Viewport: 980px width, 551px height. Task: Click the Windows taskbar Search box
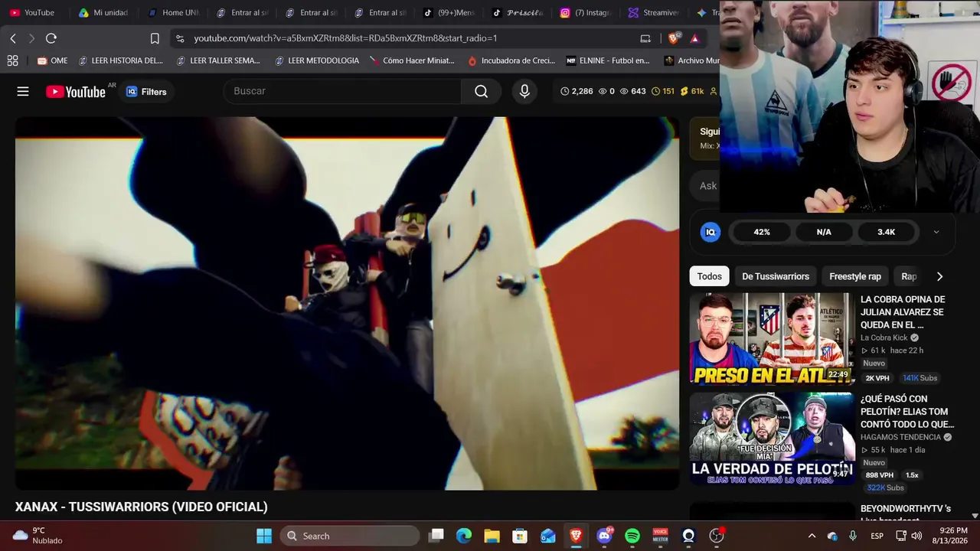(x=350, y=536)
